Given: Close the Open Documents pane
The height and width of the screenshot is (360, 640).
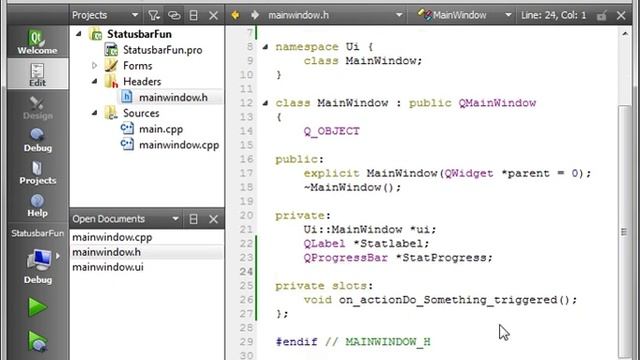Looking at the screenshot, I should 213,219.
